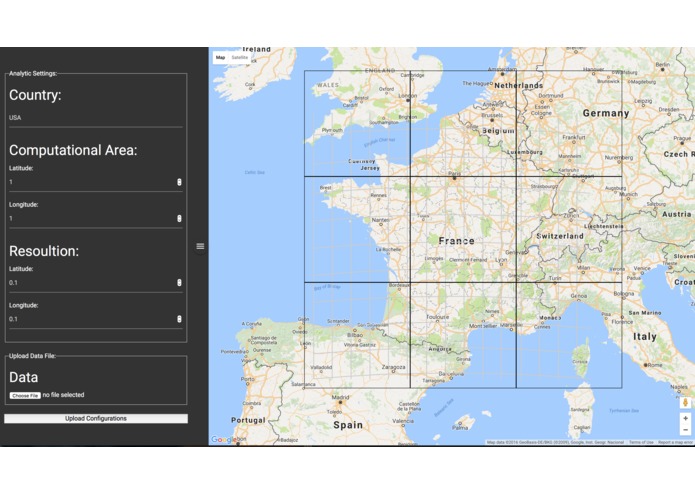Image resolution: width=695 pixels, height=494 pixels.
Task: Zoom in the map with plus
Action: tap(685, 419)
